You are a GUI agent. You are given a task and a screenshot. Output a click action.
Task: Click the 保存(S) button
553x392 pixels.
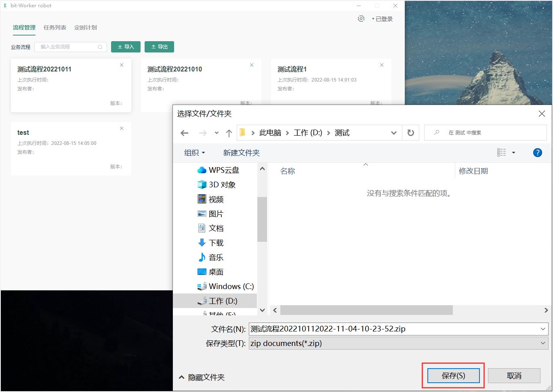pos(453,375)
